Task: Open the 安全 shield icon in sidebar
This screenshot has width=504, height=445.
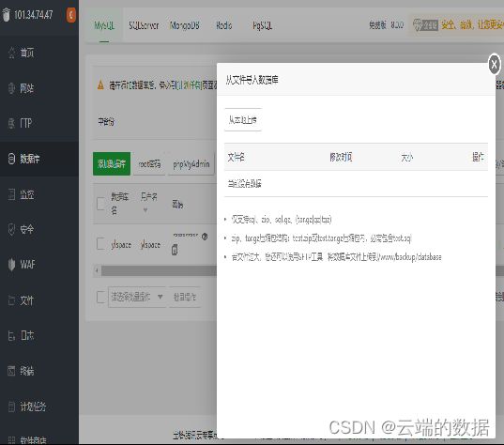Action: tap(11, 230)
